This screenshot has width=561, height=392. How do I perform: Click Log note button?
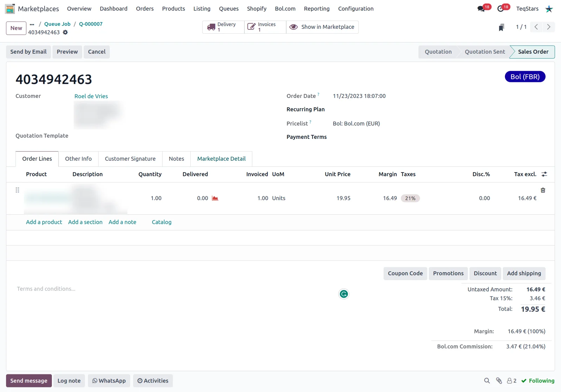tap(69, 381)
